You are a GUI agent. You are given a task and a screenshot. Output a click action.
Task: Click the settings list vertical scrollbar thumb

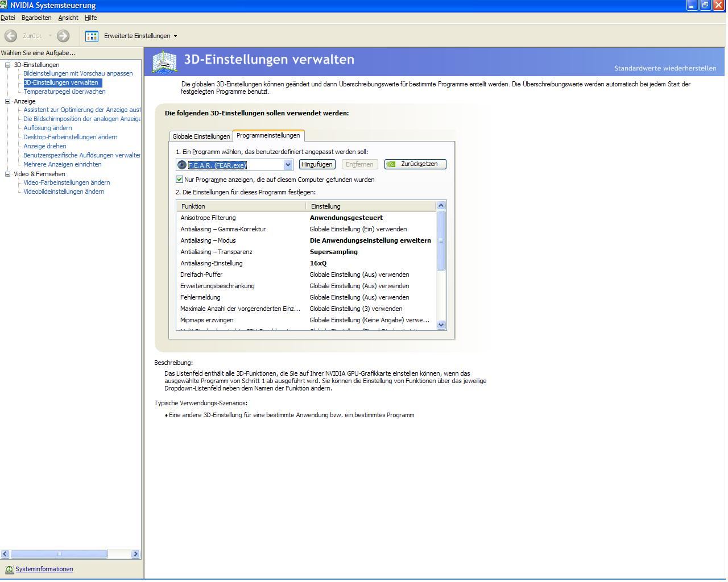tap(441, 240)
